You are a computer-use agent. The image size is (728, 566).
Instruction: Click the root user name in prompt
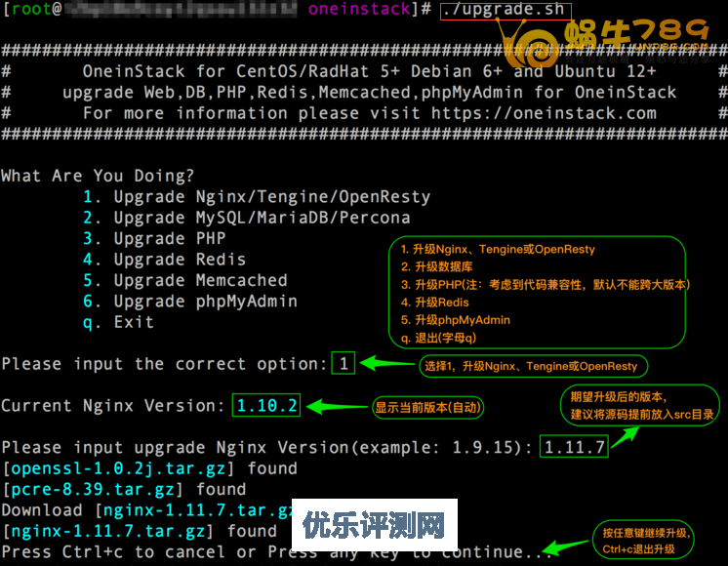[x=30, y=10]
